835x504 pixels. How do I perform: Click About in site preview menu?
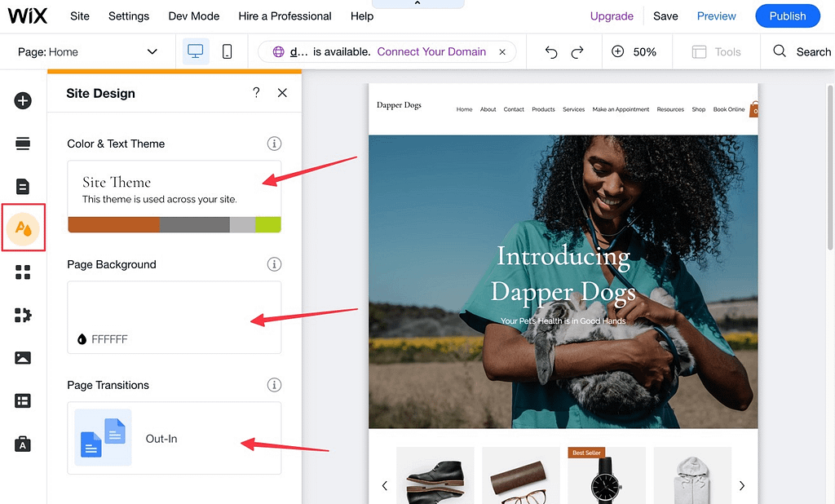point(488,109)
